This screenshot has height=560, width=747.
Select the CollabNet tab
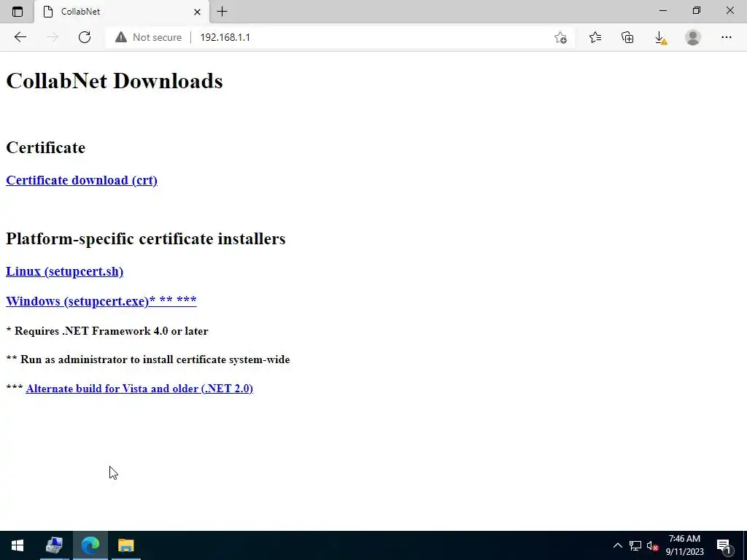(122, 12)
